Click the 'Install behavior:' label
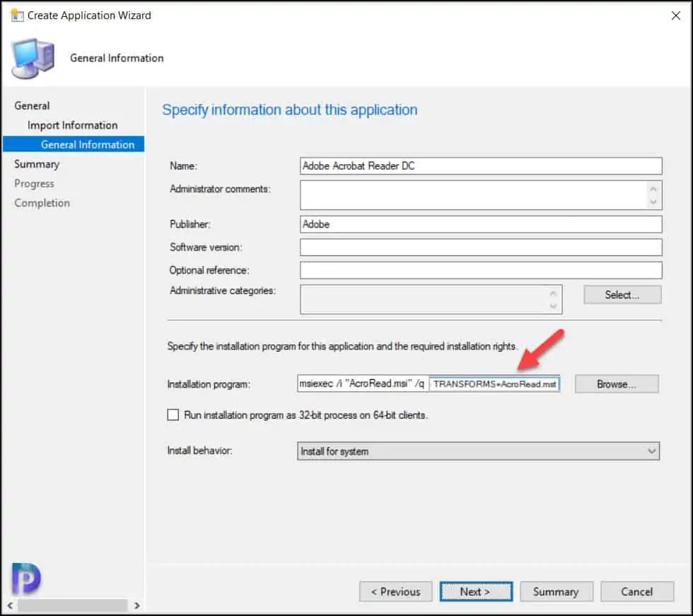 point(199,451)
